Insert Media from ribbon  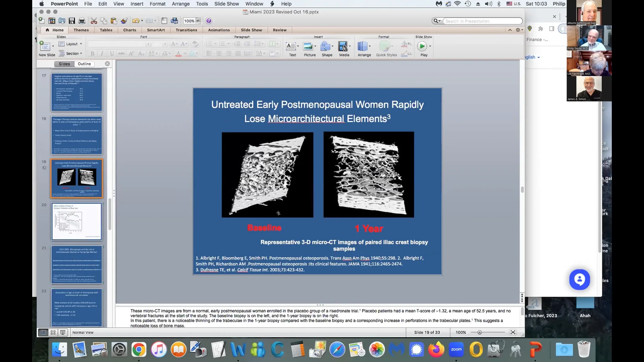click(x=344, y=49)
